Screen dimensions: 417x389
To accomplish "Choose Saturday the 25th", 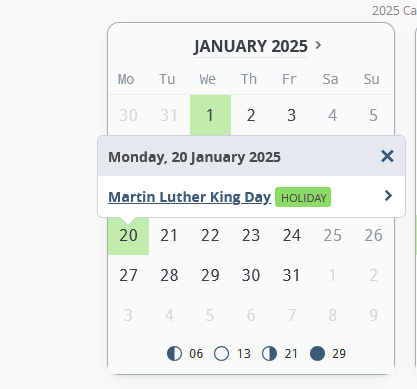I will click(333, 235).
